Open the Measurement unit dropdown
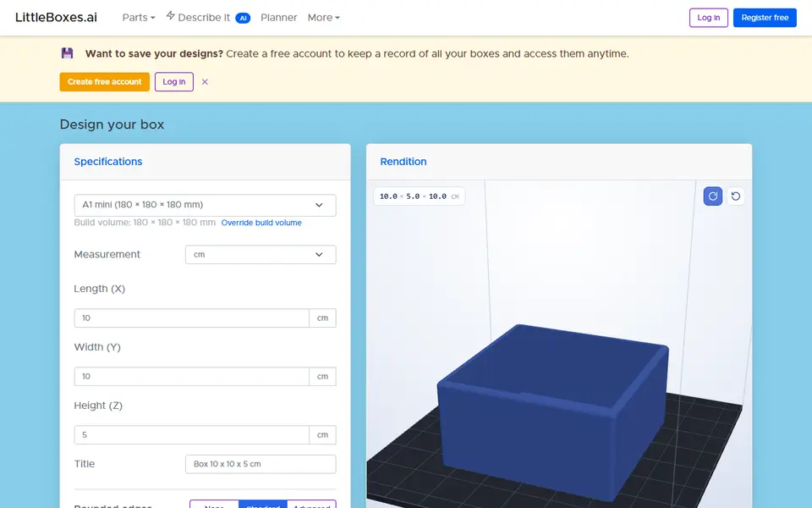Screen dimensions: 812x508 click(261, 255)
